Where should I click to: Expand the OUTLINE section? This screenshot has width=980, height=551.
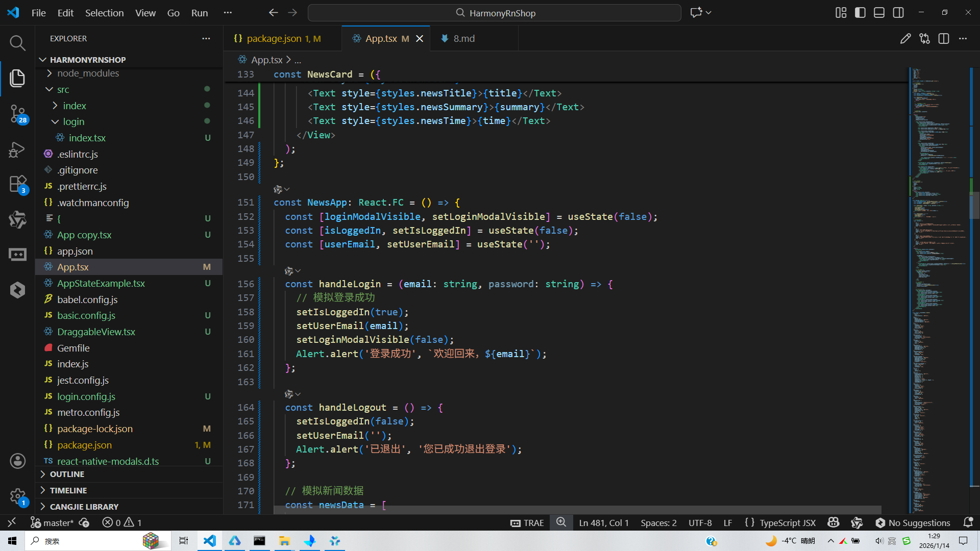click(x=67, y=474)
